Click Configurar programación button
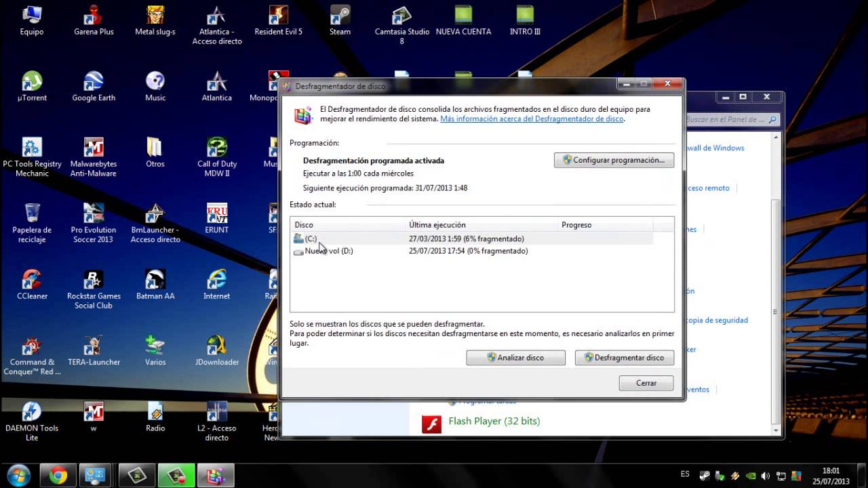 click(614, 160)
